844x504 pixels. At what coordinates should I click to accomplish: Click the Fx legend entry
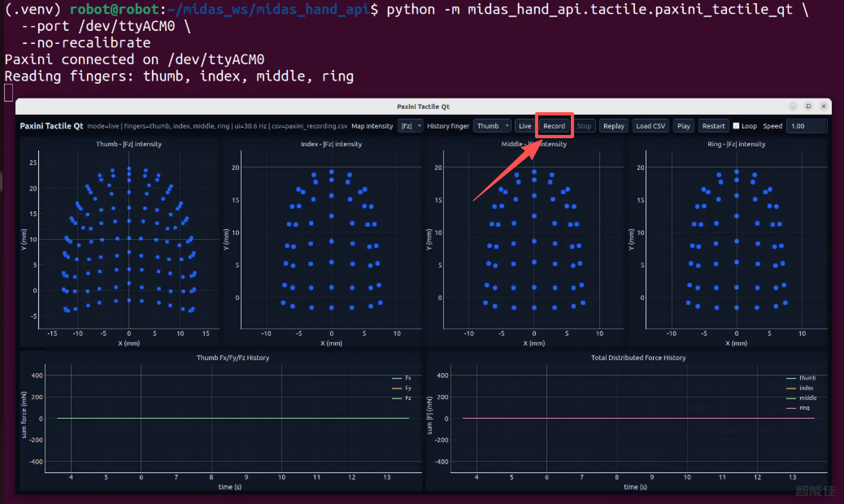point(402,378)
